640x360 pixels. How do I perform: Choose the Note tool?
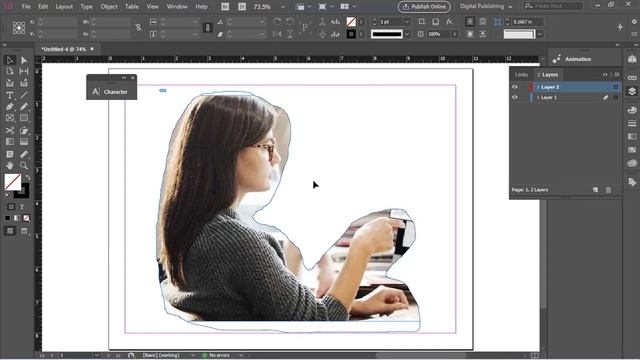tap(10, 154)
